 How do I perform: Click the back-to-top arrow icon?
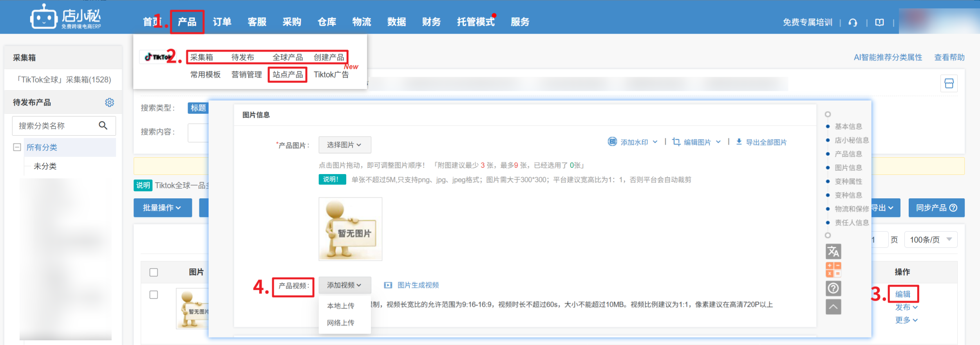pos(833,307)
